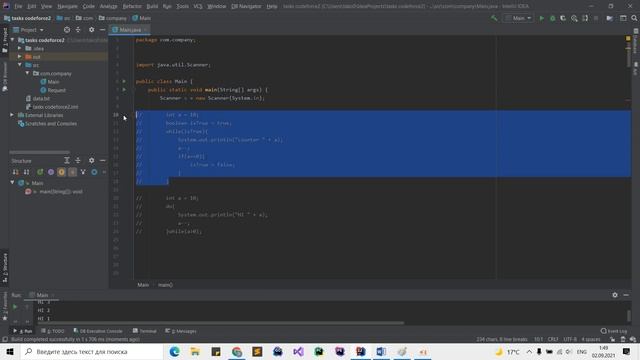
Task: Open the File menu
Action: (x=18, y=6)
